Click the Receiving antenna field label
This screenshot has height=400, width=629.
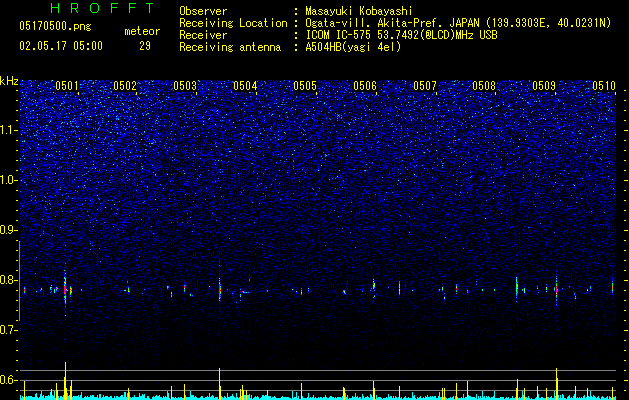[x=230, y=47]
